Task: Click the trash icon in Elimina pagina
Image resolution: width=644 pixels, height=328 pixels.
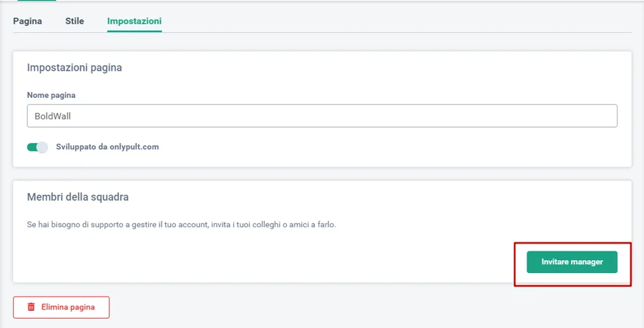Action: pos(31,307)
